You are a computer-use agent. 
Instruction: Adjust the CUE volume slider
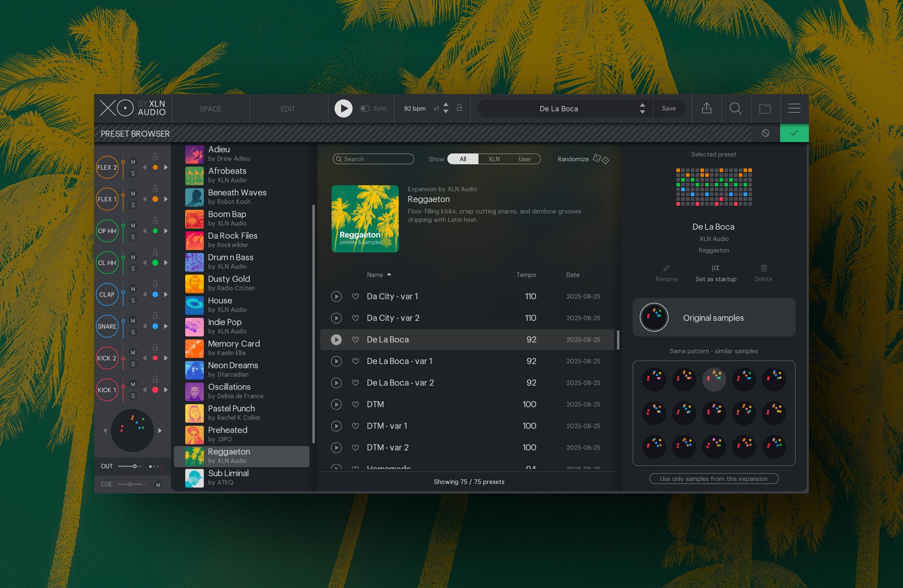coord(130,484)
